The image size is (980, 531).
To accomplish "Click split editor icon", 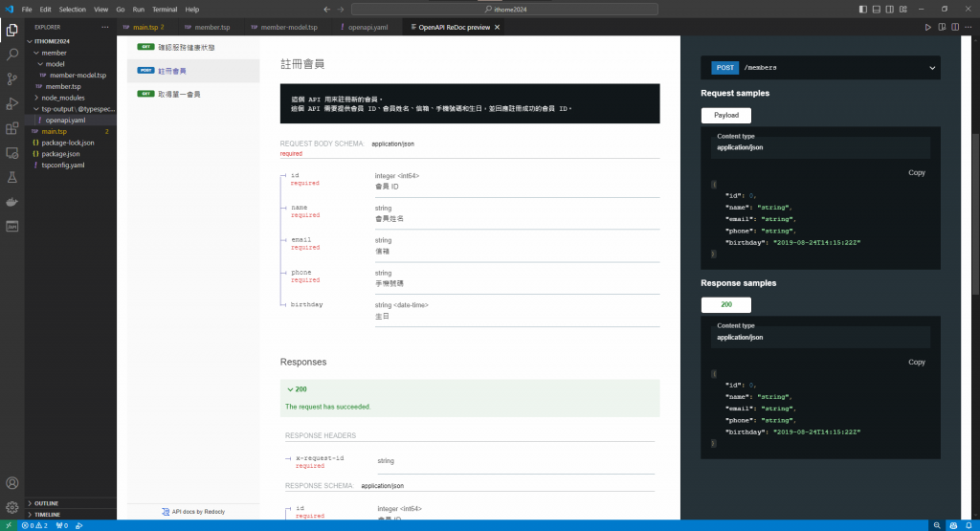I will pos(955,27).
